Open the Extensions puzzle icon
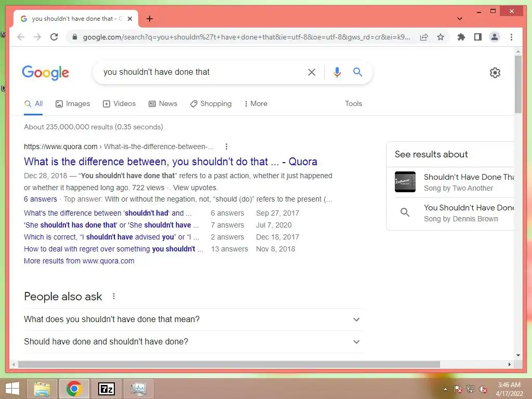532x399 pixels. (x=461, y=37)
